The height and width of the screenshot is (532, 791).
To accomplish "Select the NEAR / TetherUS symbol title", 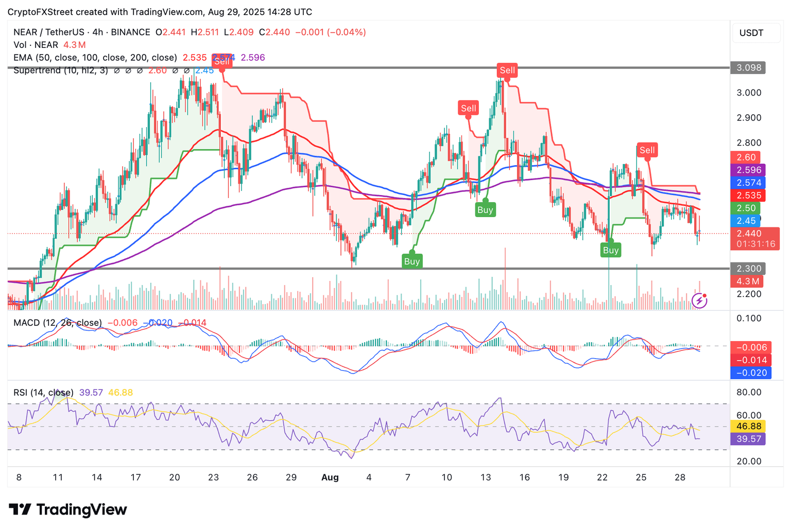I will coord(82,32).
